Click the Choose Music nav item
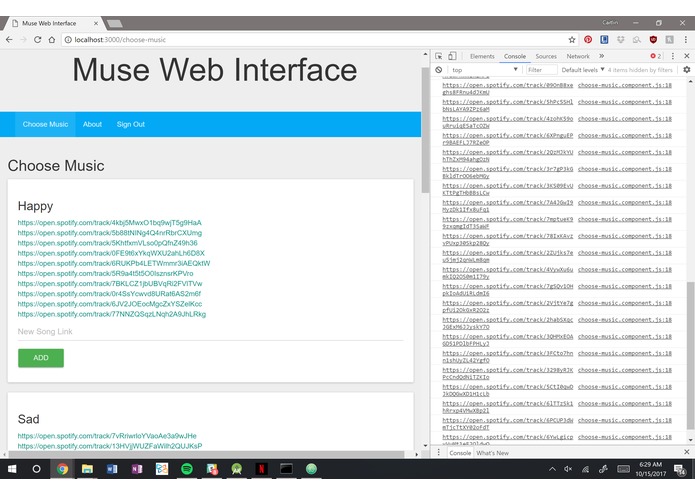Image resolution: width=695 pixels, height=494 pixels. (45, 124)
